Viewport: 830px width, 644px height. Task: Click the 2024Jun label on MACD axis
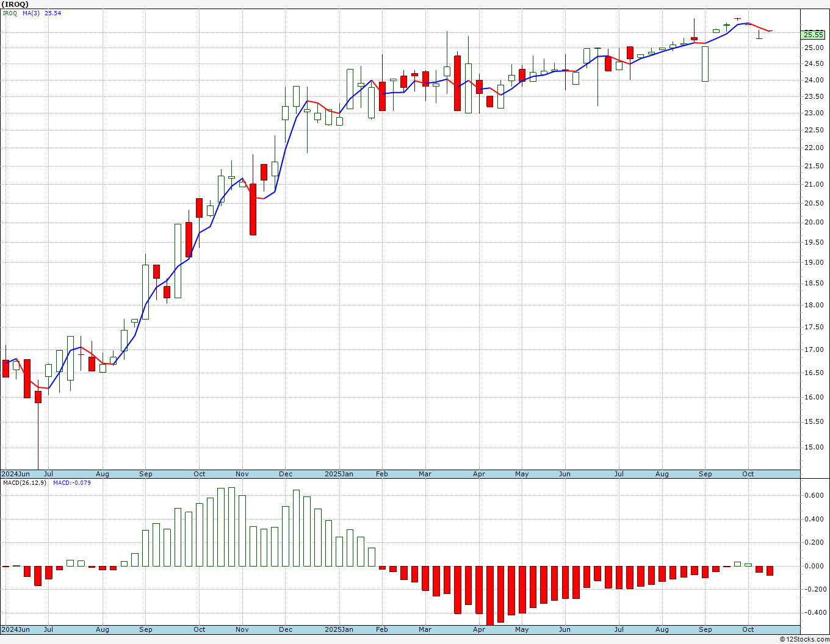pos(16,629)
